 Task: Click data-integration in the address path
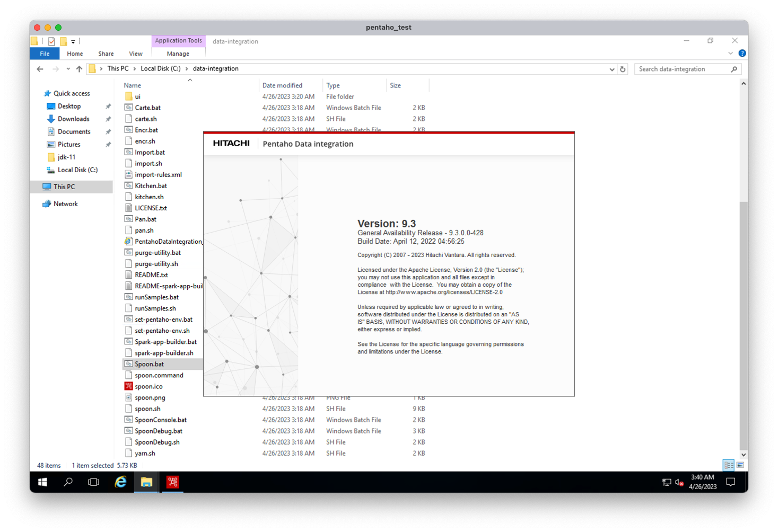[215, 68]
